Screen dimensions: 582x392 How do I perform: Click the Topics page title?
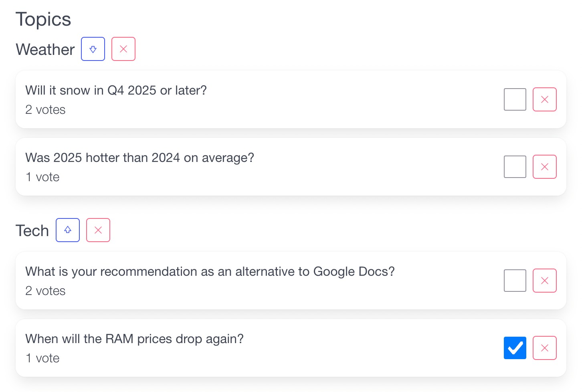click(43, 19)
